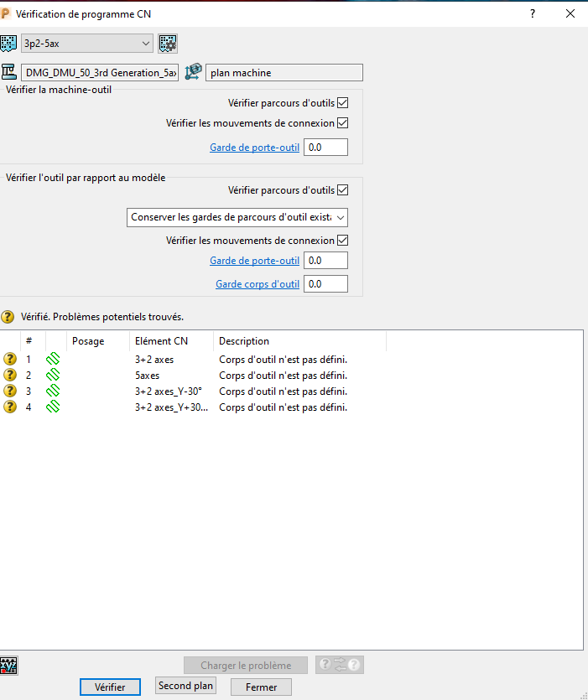Toggle model section Vérifier parcours d'outils checkbox
Image resolution: width=588 pixels, height=700 pixels.
point(342,190)
